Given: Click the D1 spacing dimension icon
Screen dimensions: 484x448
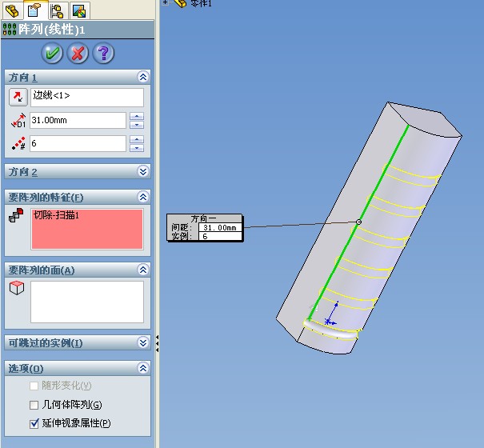Looking at the screenshot, I should click(18, 121).
